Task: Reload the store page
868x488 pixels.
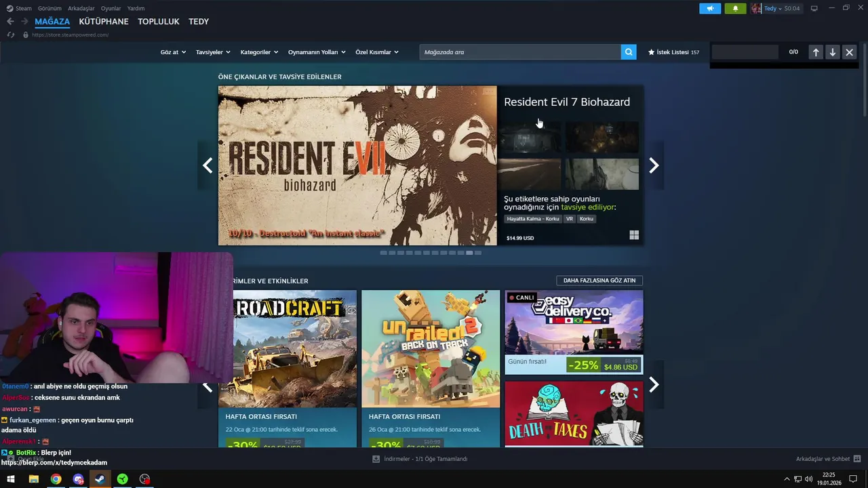Action: point(10,35)
